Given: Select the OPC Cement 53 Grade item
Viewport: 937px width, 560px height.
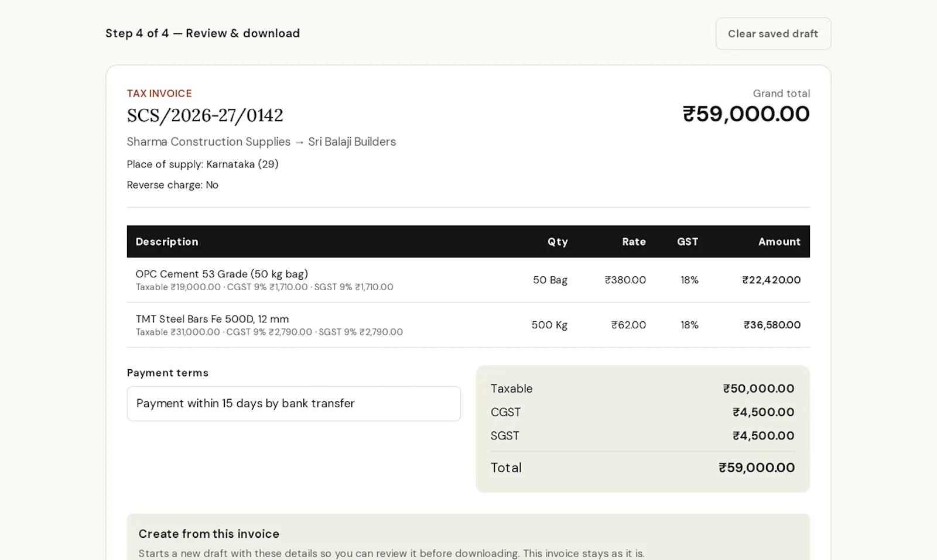Looking at the screenshot, I should [222, 274].
